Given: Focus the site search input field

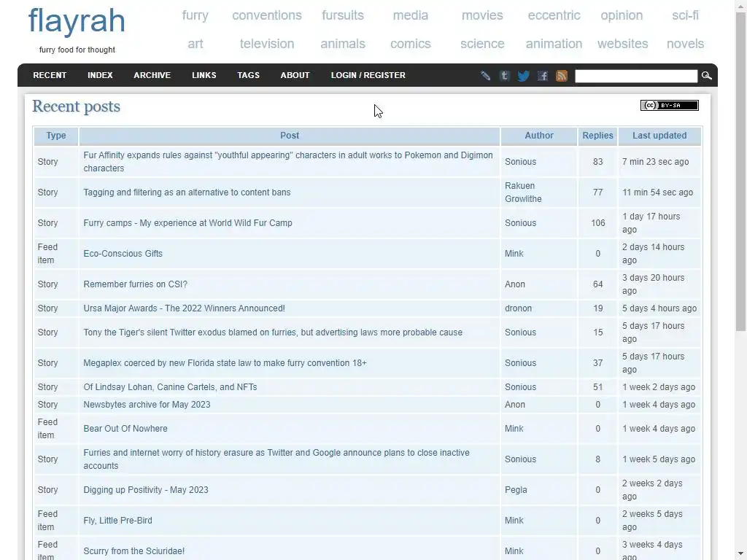Looking at the screenshot, I should coord(636,76).
